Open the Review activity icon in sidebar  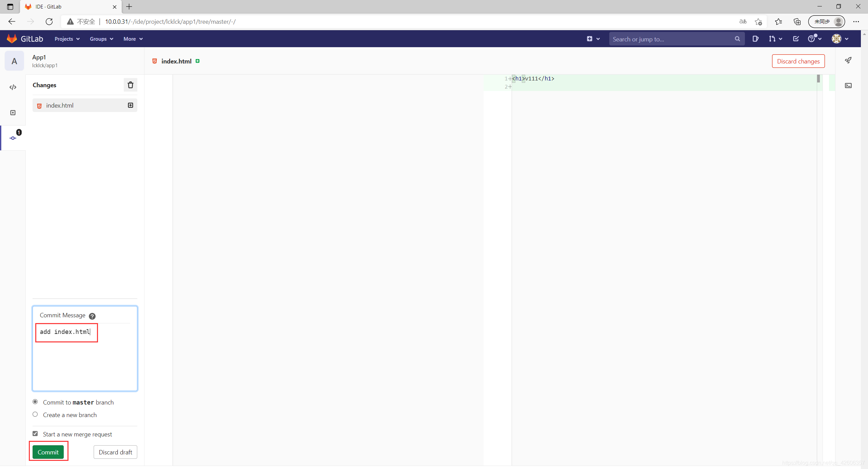pos(13,113)
